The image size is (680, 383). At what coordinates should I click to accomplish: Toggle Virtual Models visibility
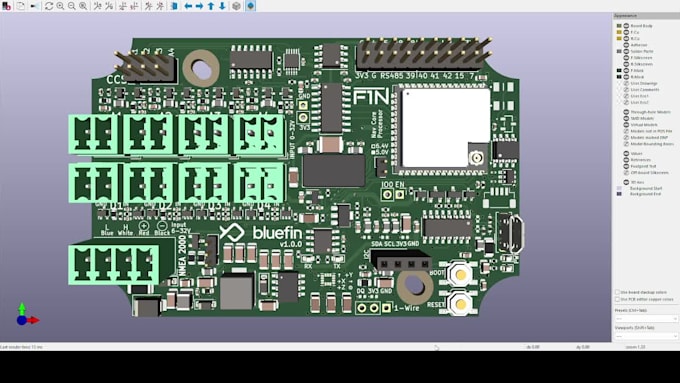tap(626, 124)
